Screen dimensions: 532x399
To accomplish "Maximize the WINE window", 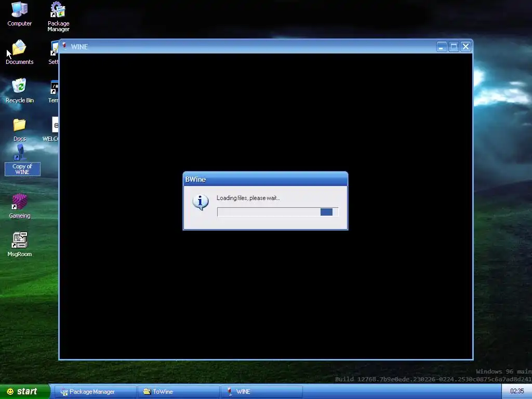I will 454,46.
